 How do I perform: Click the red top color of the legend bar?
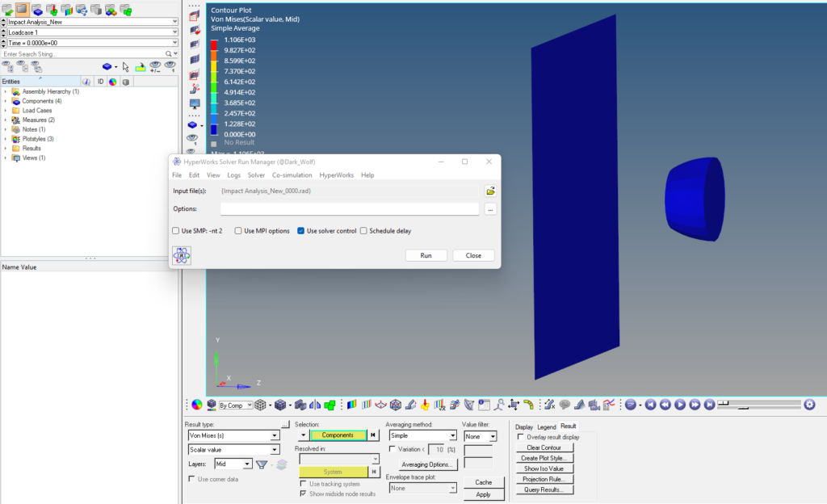(213, 44)
